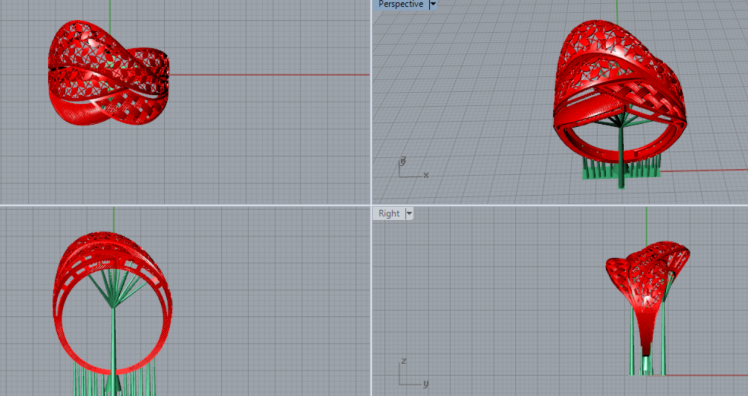Viewport: 748px width, 396px height.
Task: Select the green sprue trunk in the Perspective viewport
Action: (621, 153)
